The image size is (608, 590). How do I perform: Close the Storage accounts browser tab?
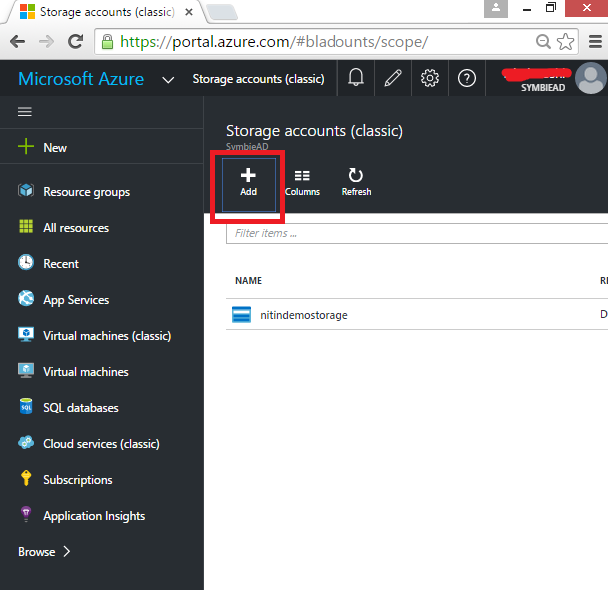[189, 12]
